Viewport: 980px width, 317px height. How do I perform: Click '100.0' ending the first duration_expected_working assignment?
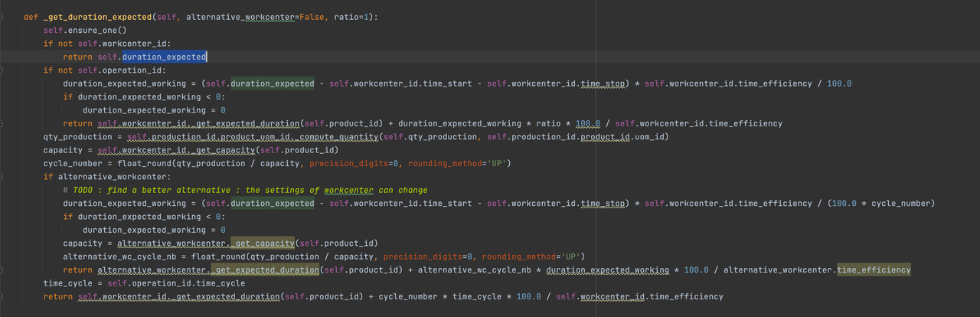pos(839,83)
